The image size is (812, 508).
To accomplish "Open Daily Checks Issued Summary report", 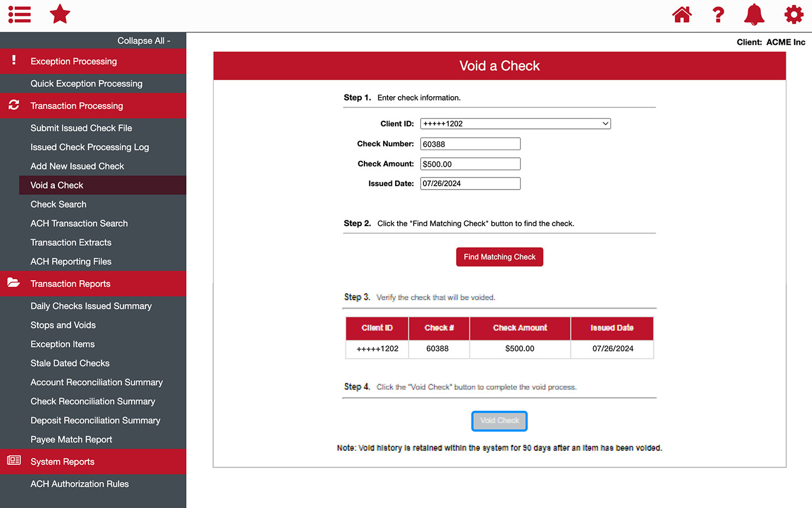I will pyautogui.click(x=91, y=306).
